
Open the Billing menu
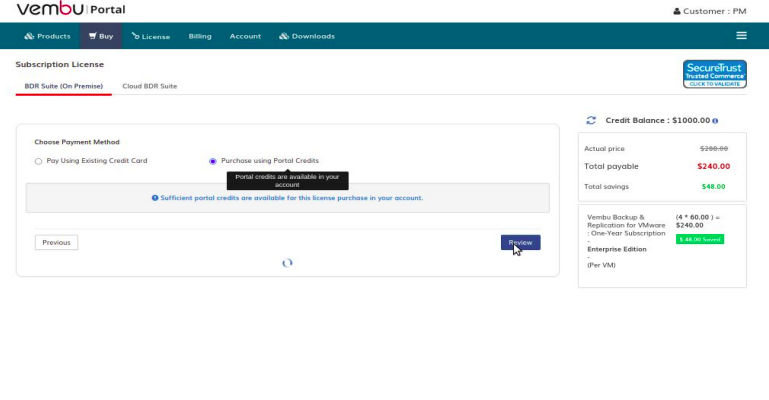[x=200, y=36]
